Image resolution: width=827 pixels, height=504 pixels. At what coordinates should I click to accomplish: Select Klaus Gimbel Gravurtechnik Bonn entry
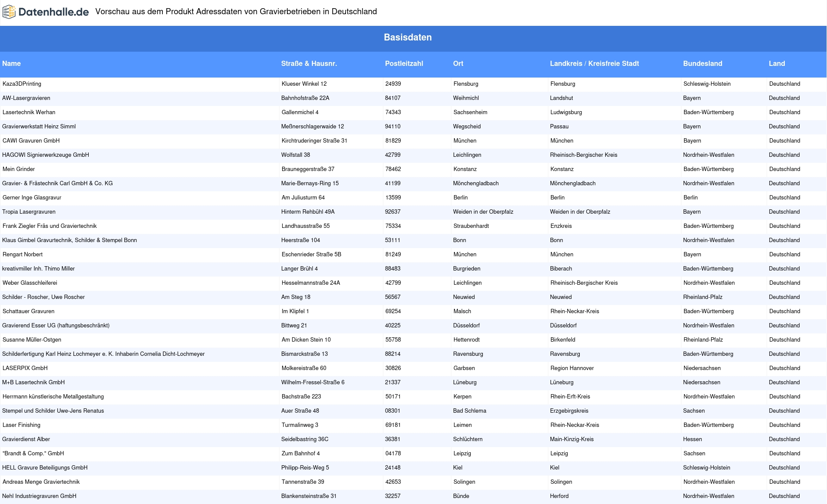pyautogui.click(x=69, y=240)
